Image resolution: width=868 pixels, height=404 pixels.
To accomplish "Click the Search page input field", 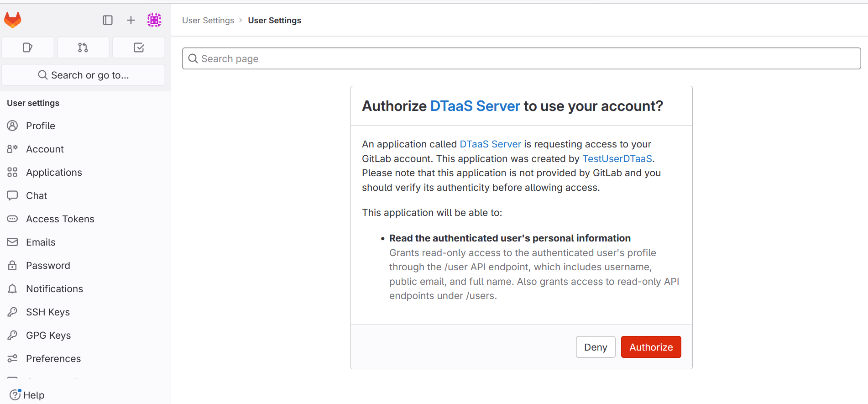I will point(521,58).
